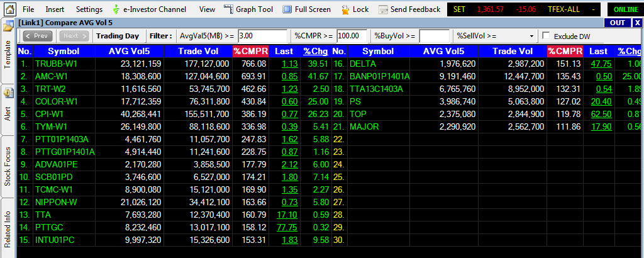Select symbol NIPPON-W
This screenshot has width=644, height=258.
56,203
